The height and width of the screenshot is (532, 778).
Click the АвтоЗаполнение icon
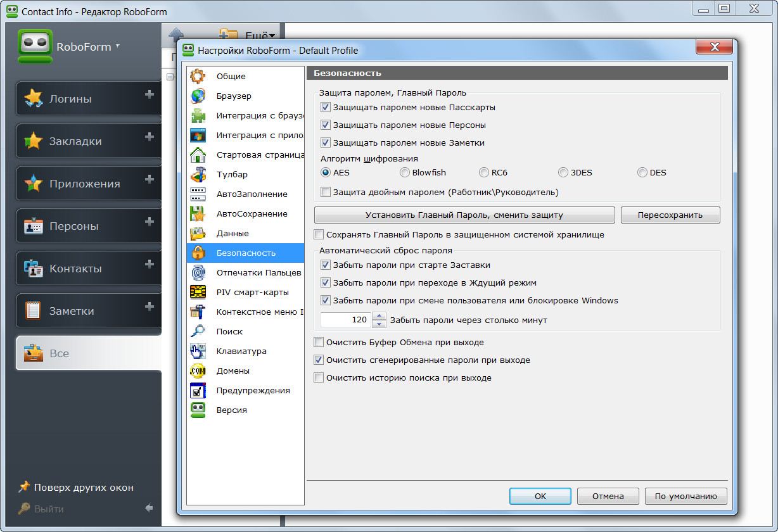[198, 194]
